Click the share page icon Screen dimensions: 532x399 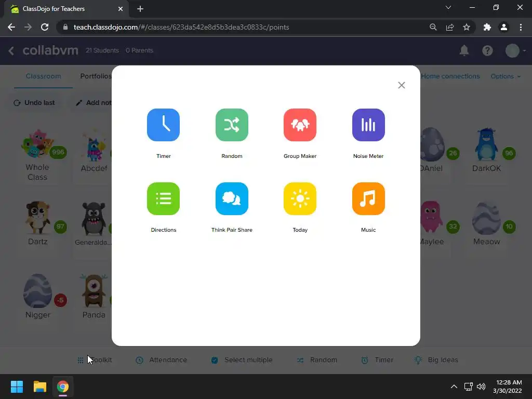[450, 27]
